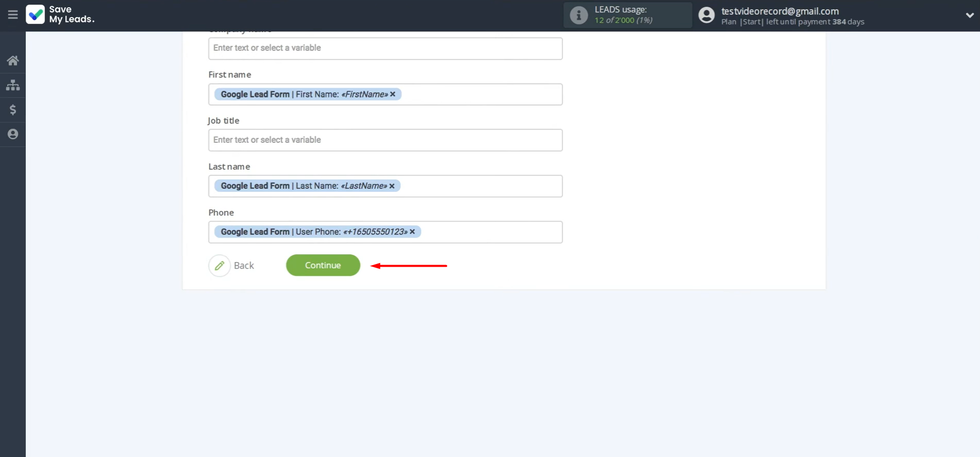Open the connections sitemap icon
The height and width of the screenshot is (457, 980).
(13, 85)
